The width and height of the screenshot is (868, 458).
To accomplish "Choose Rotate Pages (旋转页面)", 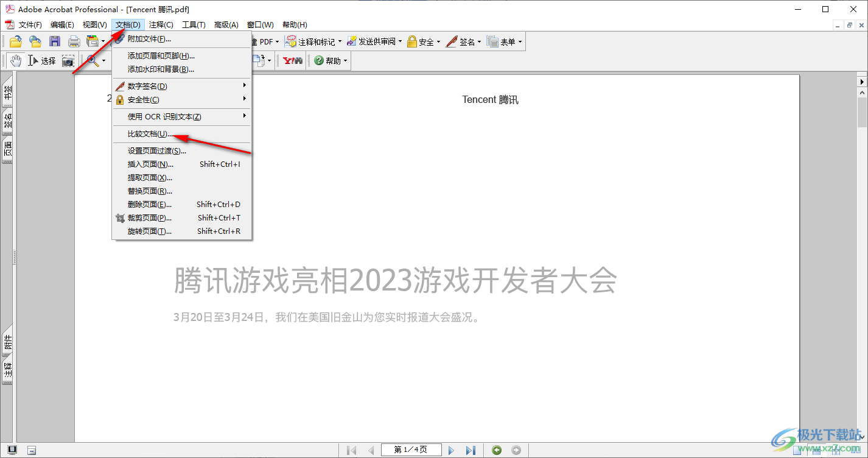I will [182, 231].
